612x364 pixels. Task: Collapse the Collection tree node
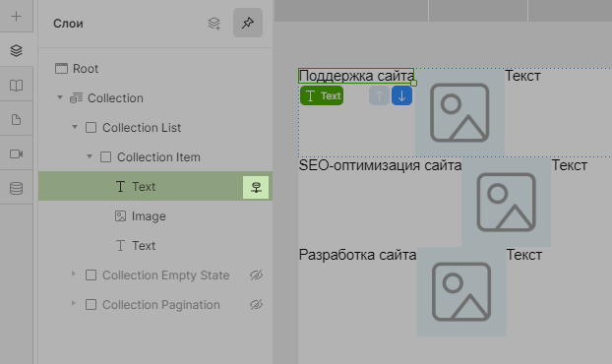pyautogui.click(x=60, y=97)
